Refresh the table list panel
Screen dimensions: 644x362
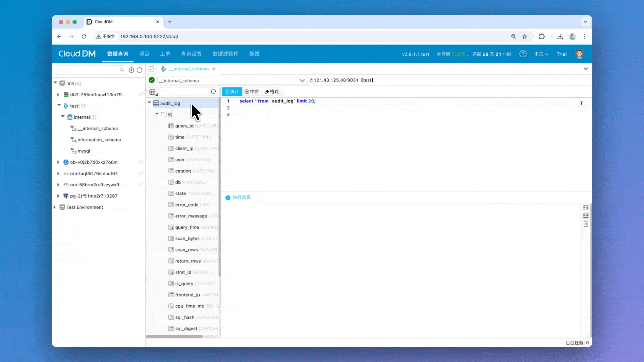213,92
